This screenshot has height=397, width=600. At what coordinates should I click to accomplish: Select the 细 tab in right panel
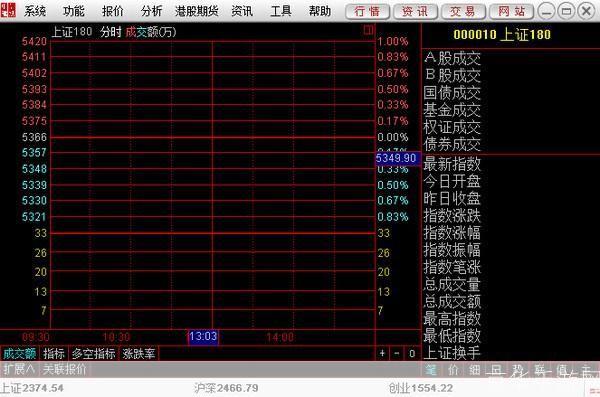(x=474, y=369)
